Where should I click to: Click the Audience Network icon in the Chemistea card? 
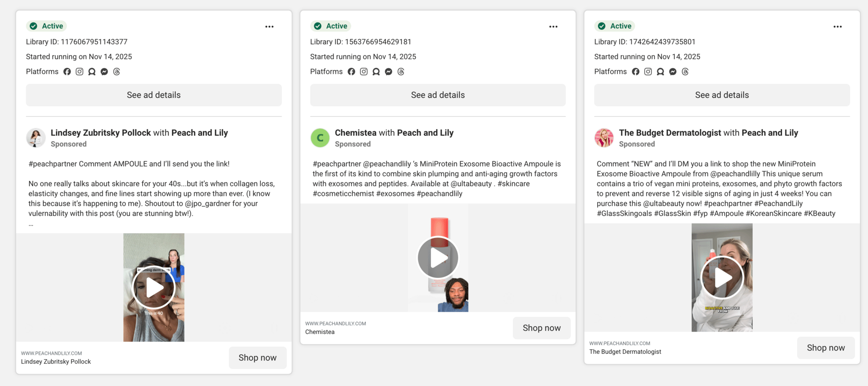[376, 71]
